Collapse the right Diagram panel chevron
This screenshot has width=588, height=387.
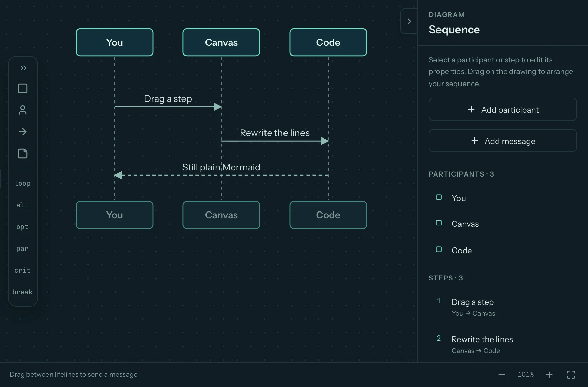(x=409, y=21)
